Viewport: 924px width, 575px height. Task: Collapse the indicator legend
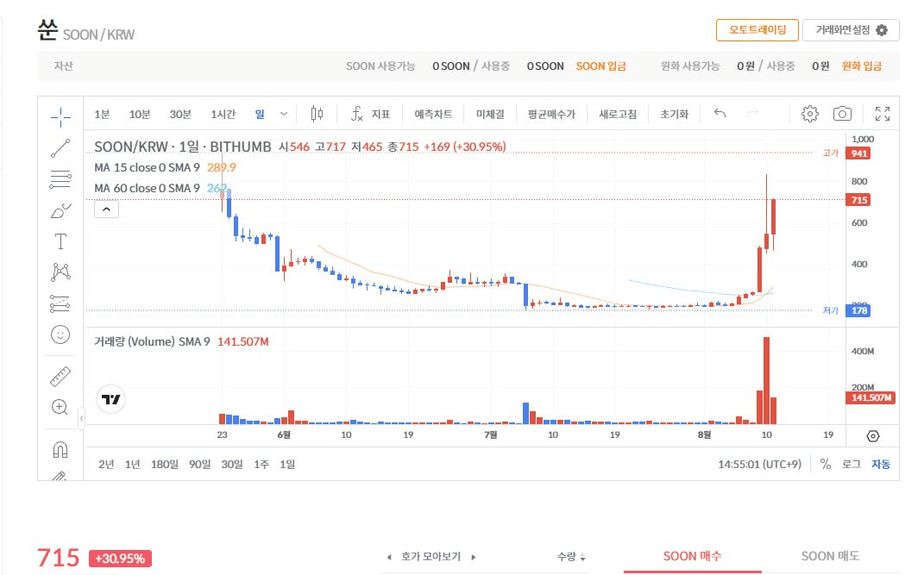click(107, 209)
